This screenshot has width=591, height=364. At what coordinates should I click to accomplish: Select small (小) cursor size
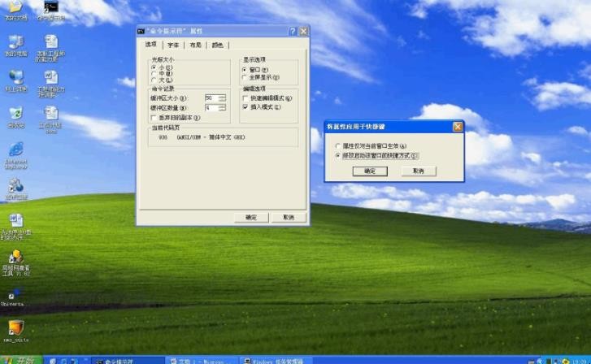point(162,67)
